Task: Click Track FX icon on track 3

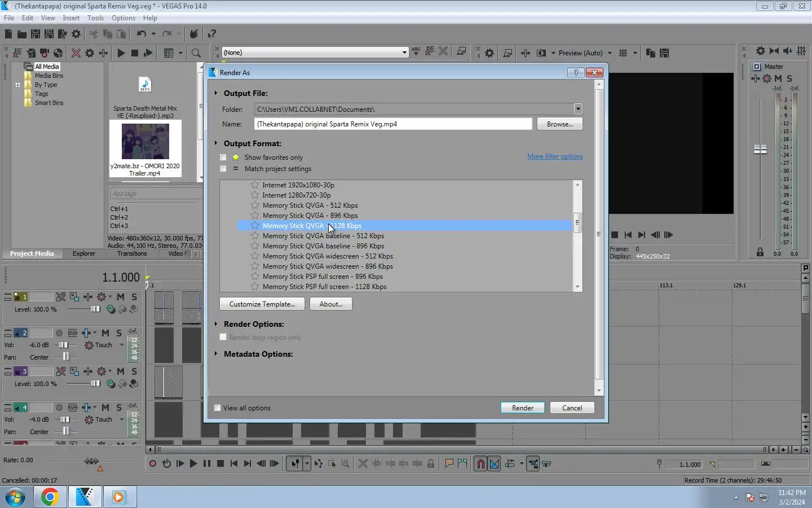Action: (88, 371)
